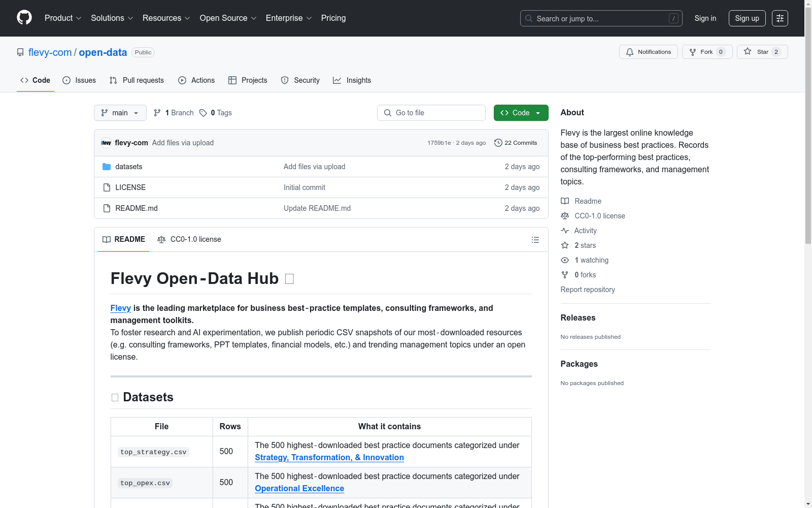Expand the main branch selector
Viewport: 812px width, 508px height.
120,113
